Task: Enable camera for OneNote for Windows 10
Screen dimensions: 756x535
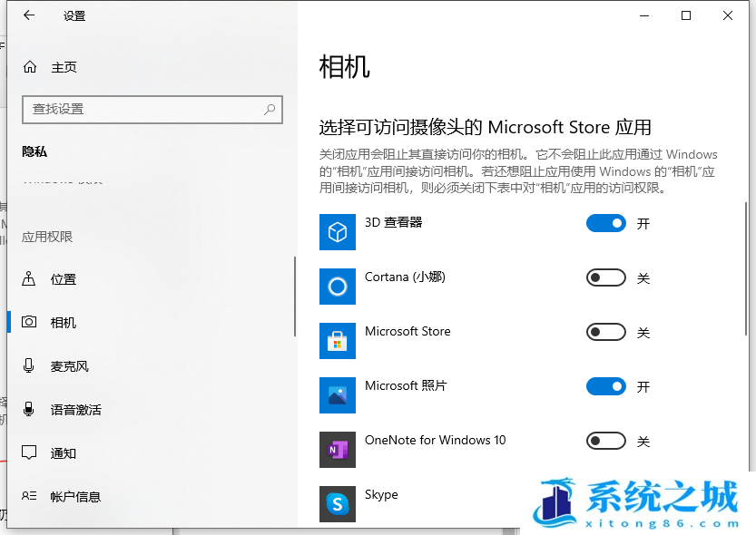Action: pos(606,441)
